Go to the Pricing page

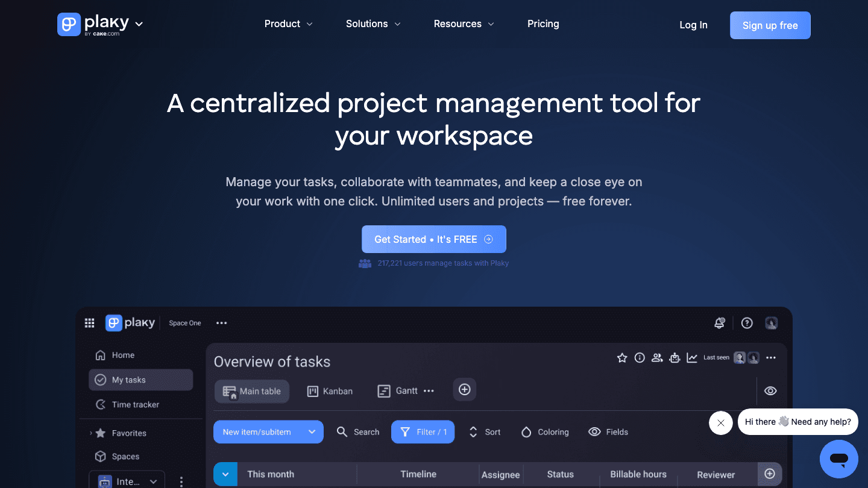coord(543,24)
